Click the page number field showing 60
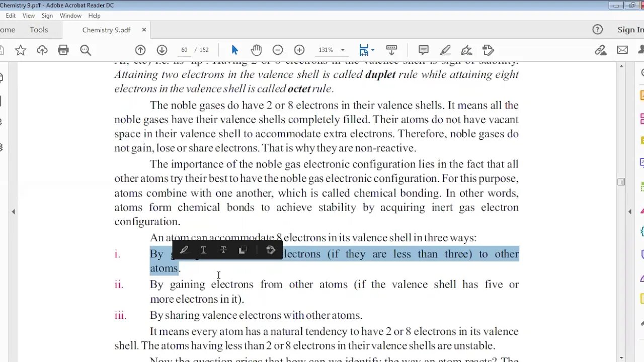644x362 pixels. coord(184,50)
